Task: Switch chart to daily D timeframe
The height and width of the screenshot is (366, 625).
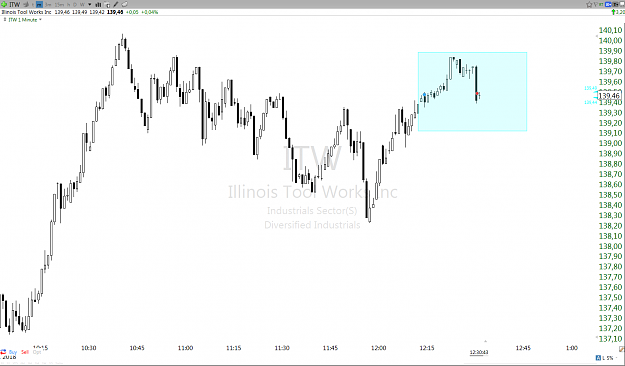Action: point(75,4)
